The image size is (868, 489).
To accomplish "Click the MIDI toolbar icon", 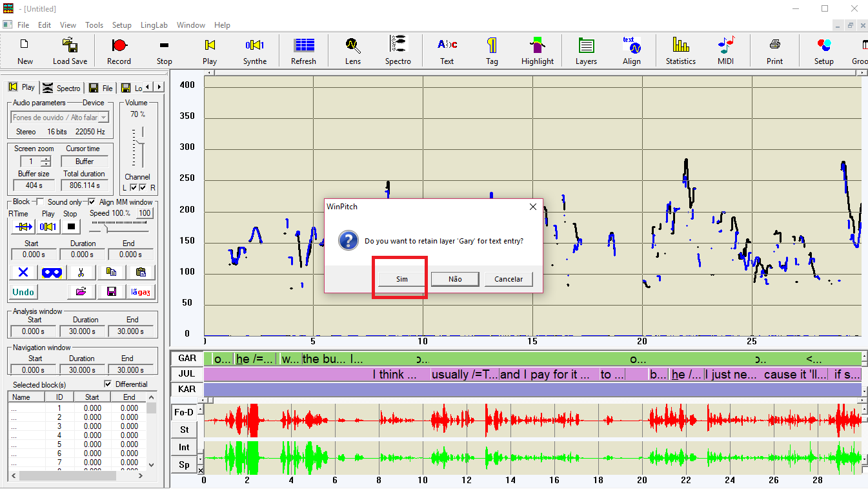I will coord(725,50).
